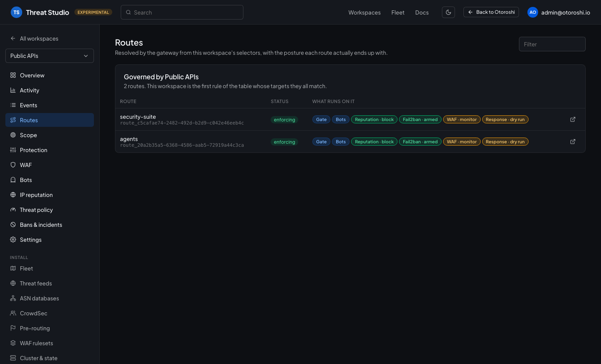Click the Settings gear icon
This screenshot has width=601, height=364.
click(x=13, y=240)
